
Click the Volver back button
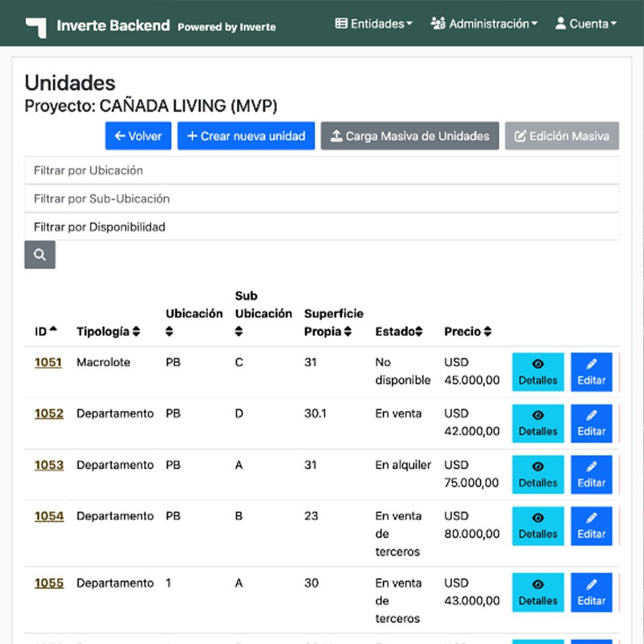[x=138, y=136]
